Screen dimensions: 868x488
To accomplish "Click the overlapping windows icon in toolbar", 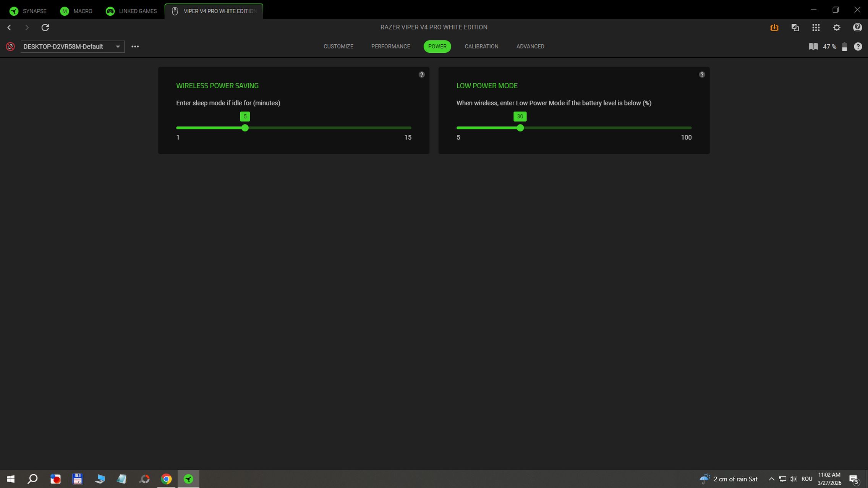I will (x=795, y=27).
